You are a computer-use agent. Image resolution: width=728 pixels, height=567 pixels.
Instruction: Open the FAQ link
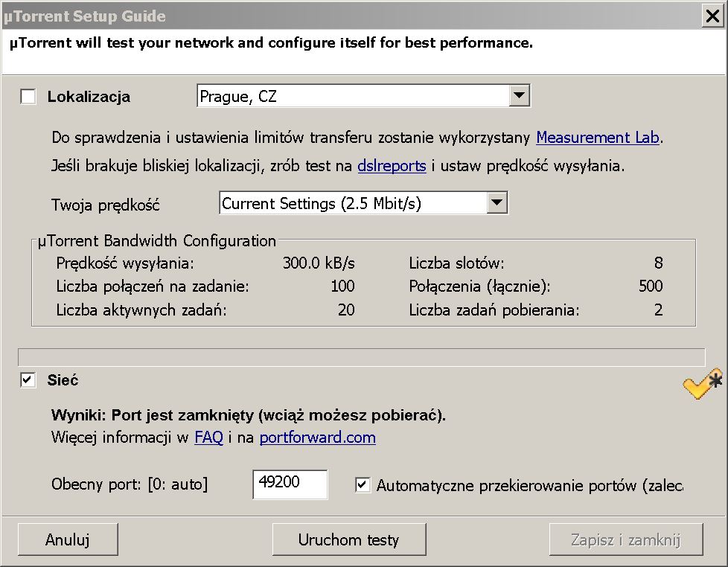209,437
